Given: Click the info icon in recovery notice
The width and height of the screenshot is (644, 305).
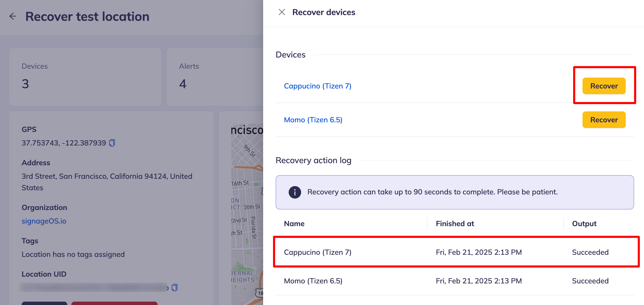Looking at the screenshot, I should tap(295, 192).
